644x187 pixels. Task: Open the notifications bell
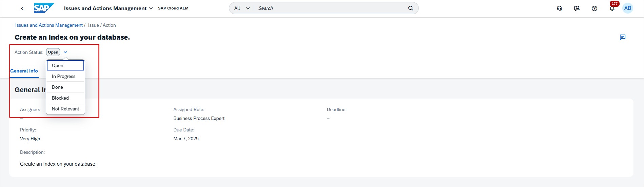tap(612, 8)
